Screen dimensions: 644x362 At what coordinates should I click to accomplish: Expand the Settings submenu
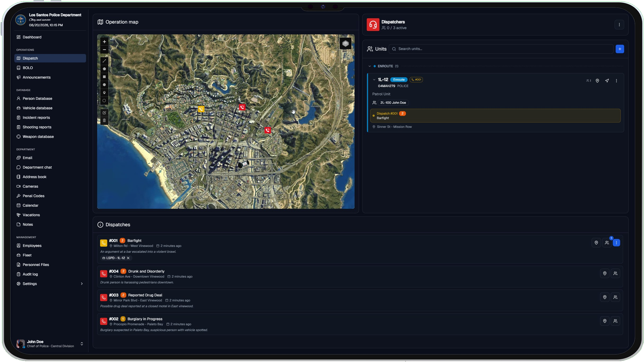pos(50,284)
